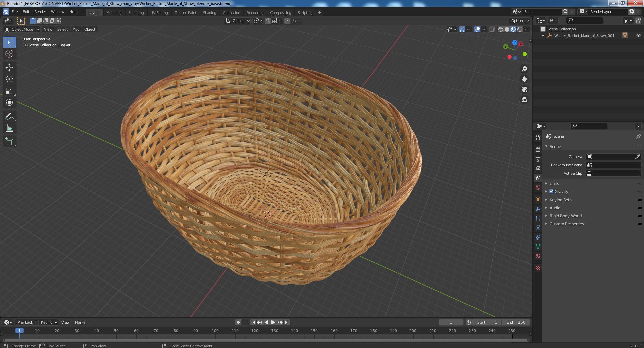Select the Scale tool
Viewport: 644px width, 348px height.
[9, 91]
